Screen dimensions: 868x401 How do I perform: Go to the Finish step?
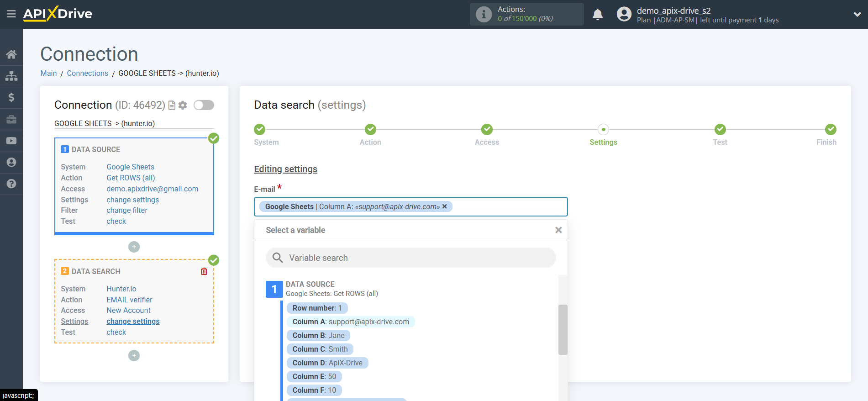click(831, 130)
